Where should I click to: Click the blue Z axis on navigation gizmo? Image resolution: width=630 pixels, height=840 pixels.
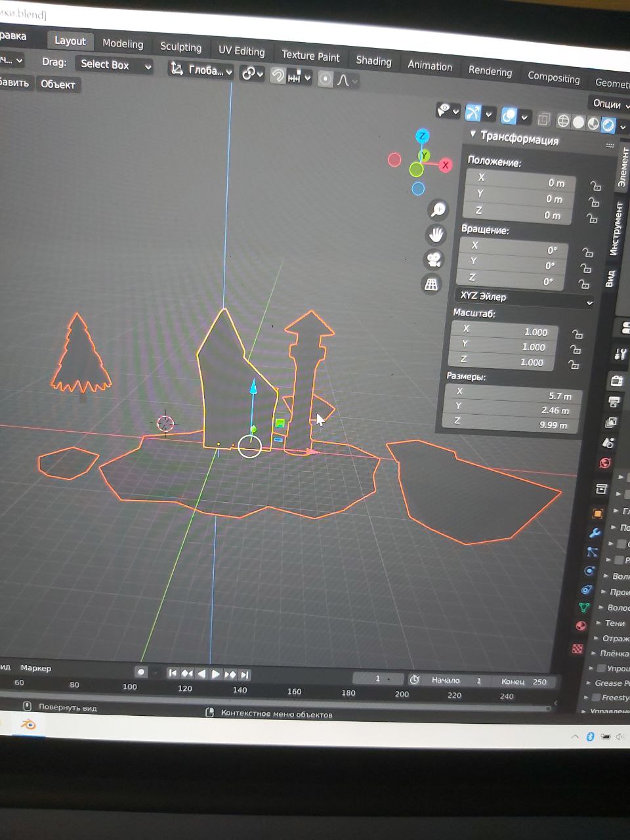pos(422,136)
